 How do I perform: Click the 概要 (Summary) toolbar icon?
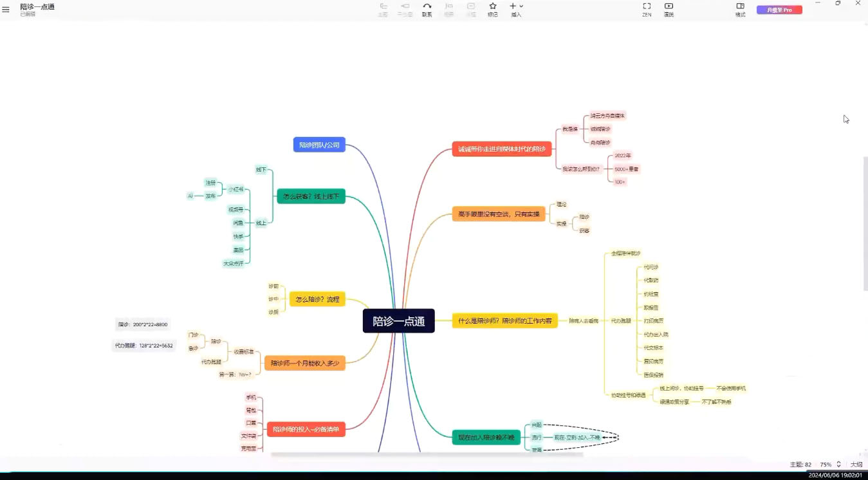449,9
